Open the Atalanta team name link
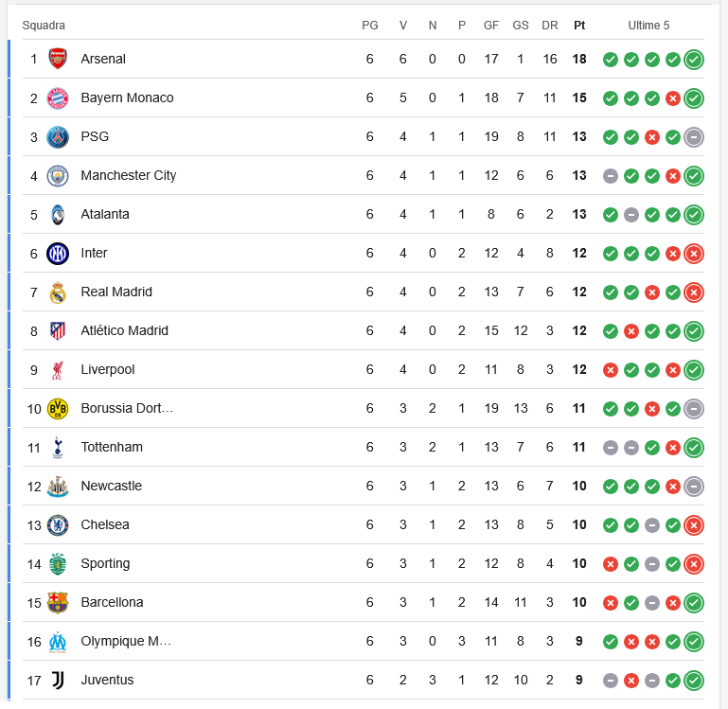Image resolution: width=728 pixels, height=709 pixels. pos(105,214)
